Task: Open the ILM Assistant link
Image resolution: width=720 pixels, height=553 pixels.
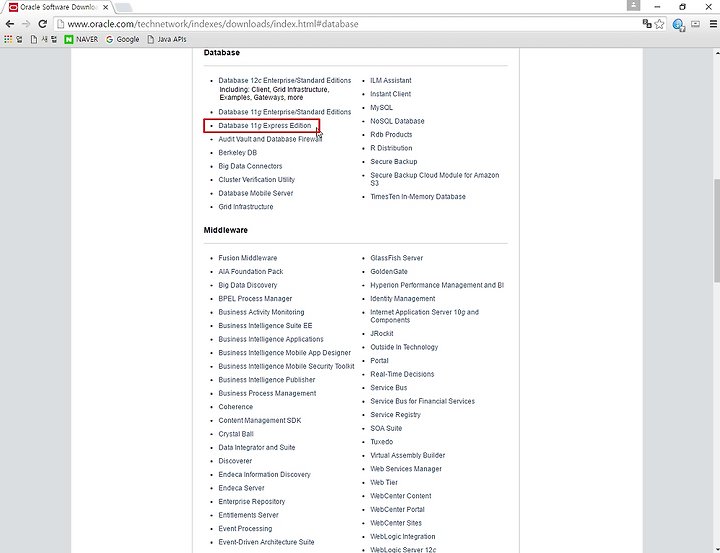Action: point(391,80)
